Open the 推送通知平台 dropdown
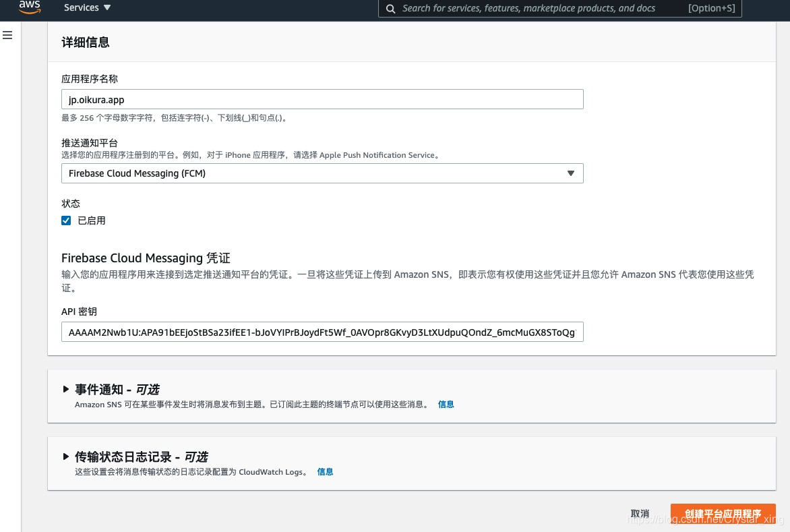 [322, 173]
